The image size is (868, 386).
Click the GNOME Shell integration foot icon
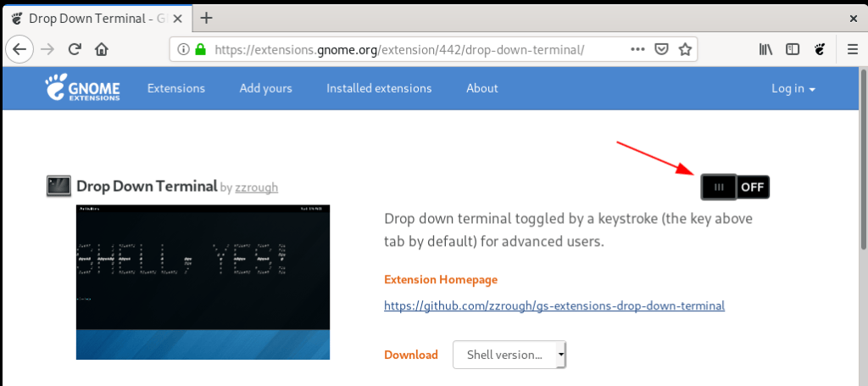coord(820,49)
